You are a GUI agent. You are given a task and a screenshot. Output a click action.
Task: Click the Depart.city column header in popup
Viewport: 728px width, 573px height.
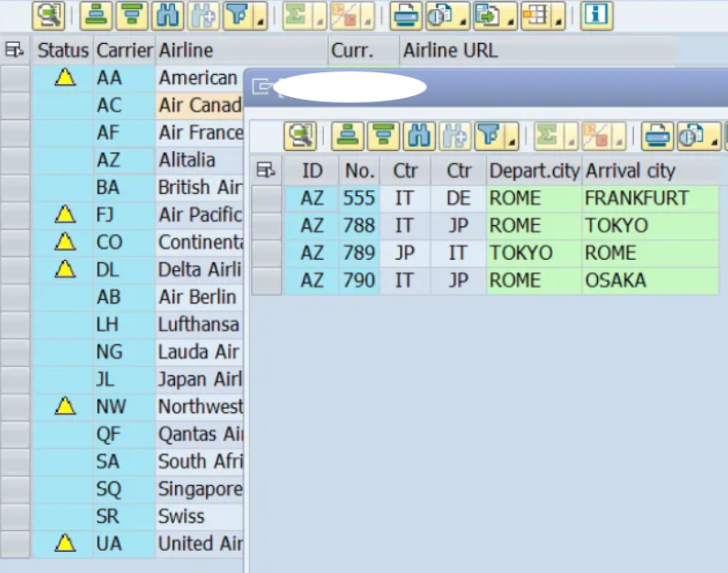point(534,171)
